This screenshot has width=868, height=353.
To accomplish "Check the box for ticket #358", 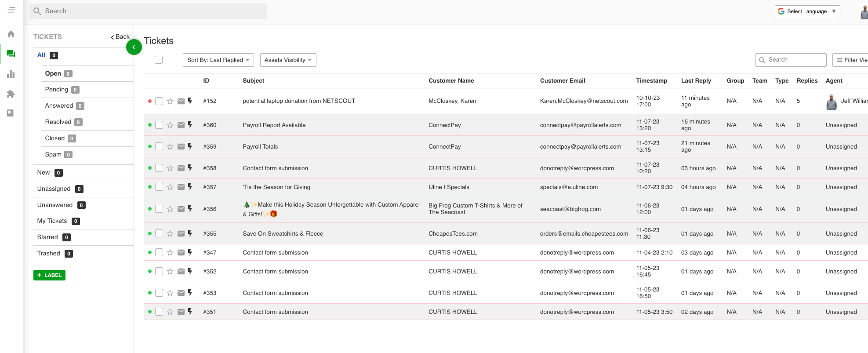I will pyautogui.click(x=159, y=168).
